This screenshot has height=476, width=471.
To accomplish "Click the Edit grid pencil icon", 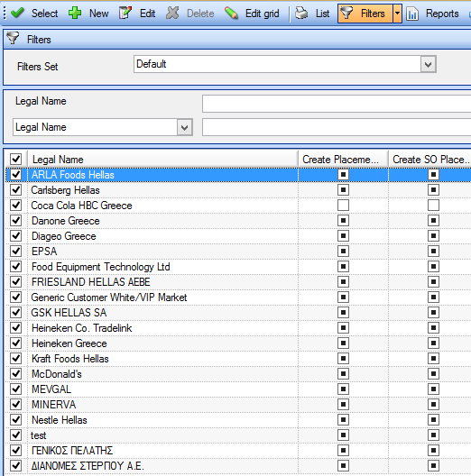I will (231, 13).
